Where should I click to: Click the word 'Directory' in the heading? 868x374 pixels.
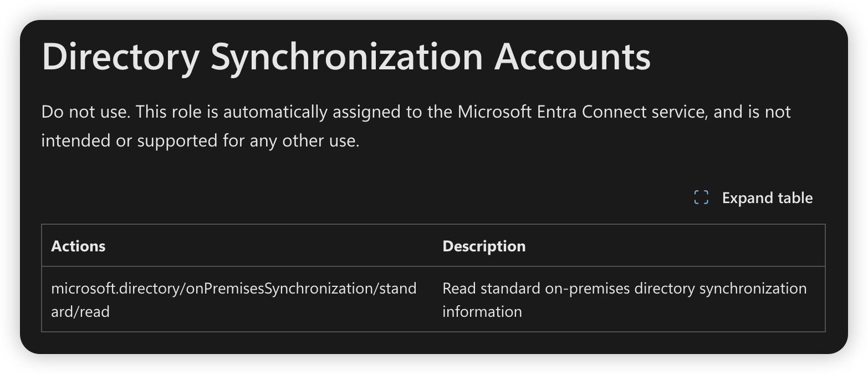[120, 57]
